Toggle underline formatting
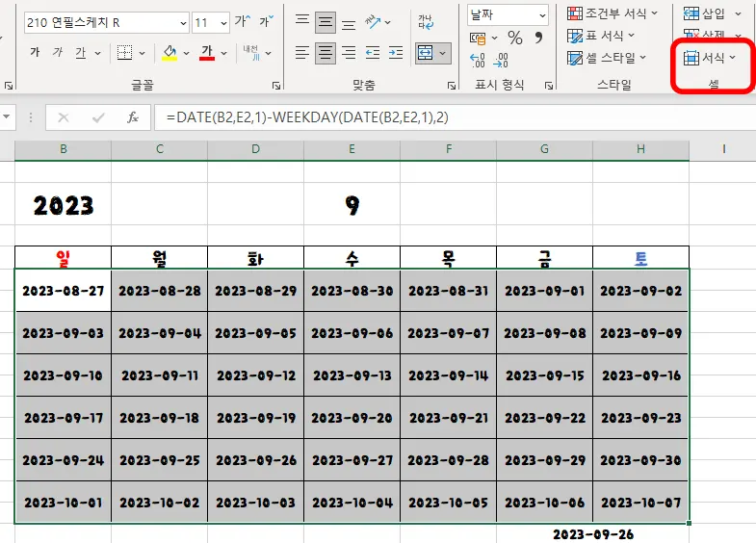The height and width of the screenshot is (543, 756). pos(81,52)
